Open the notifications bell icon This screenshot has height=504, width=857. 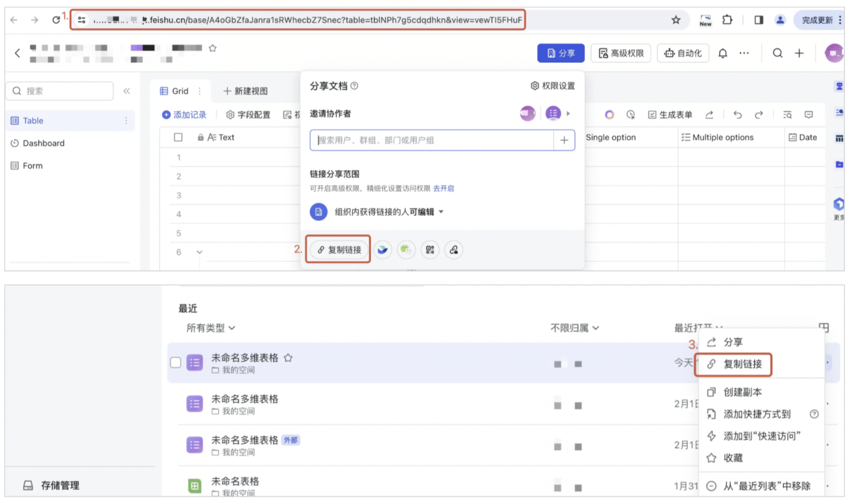[722, 53]
